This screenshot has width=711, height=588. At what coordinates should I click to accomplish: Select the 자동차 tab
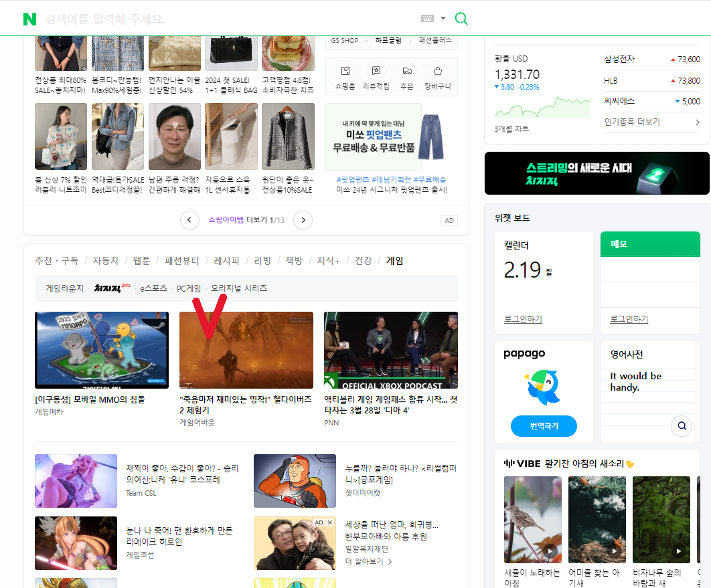[x=106, y=261]
